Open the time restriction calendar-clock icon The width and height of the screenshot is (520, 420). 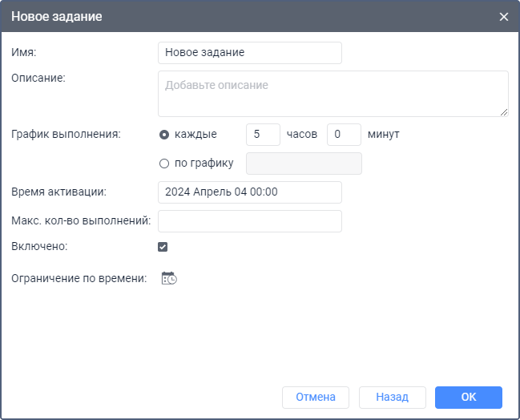click(169, 279)
